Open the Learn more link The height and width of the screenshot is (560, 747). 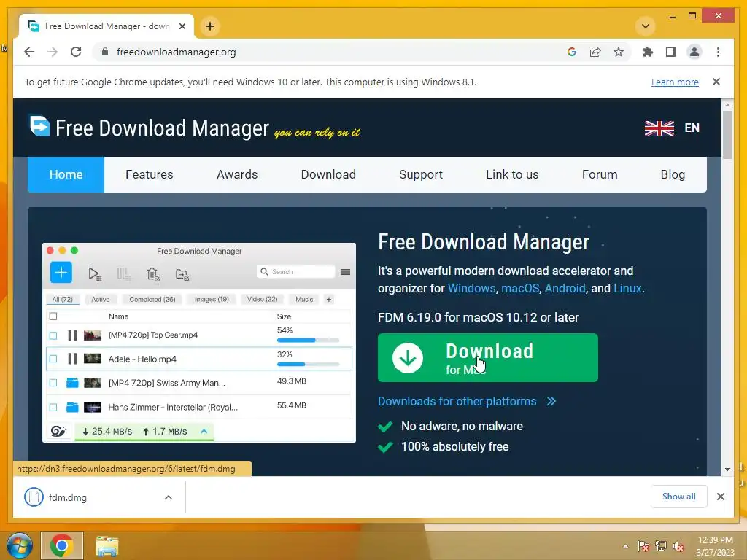[675, 82]
